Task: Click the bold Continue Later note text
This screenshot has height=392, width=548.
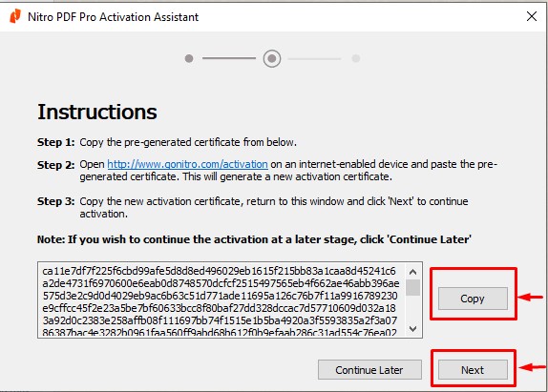Action: 254,239
